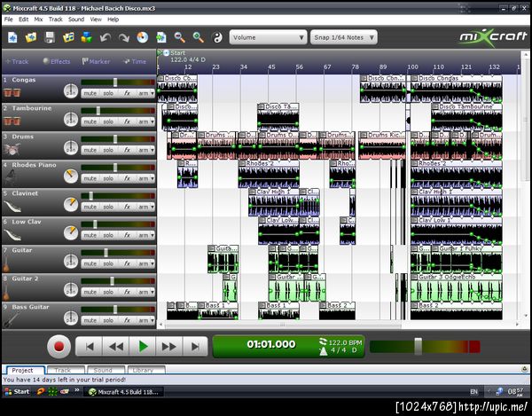Toggle fx on the Guitar 2 track
532x416 pixels.
pos(127,292)
